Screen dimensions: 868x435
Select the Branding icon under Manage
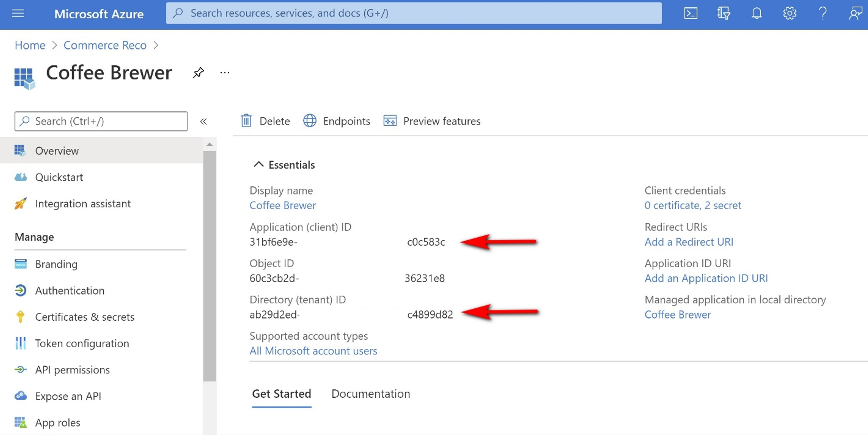(x=20, y=264)
